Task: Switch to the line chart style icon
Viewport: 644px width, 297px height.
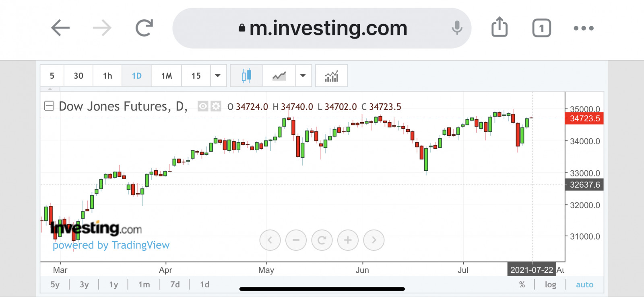Action: (x=279, y=76)
